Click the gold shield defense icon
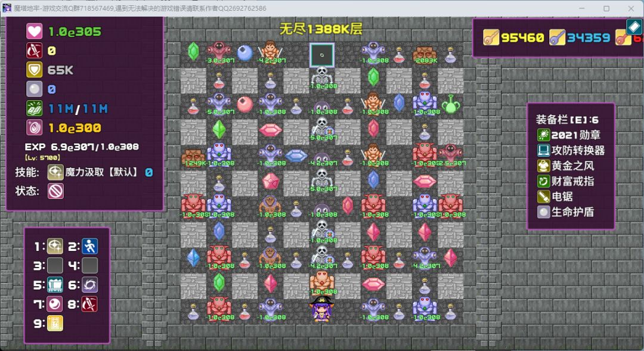Screen dimensions: 644x351 (34, 70)
